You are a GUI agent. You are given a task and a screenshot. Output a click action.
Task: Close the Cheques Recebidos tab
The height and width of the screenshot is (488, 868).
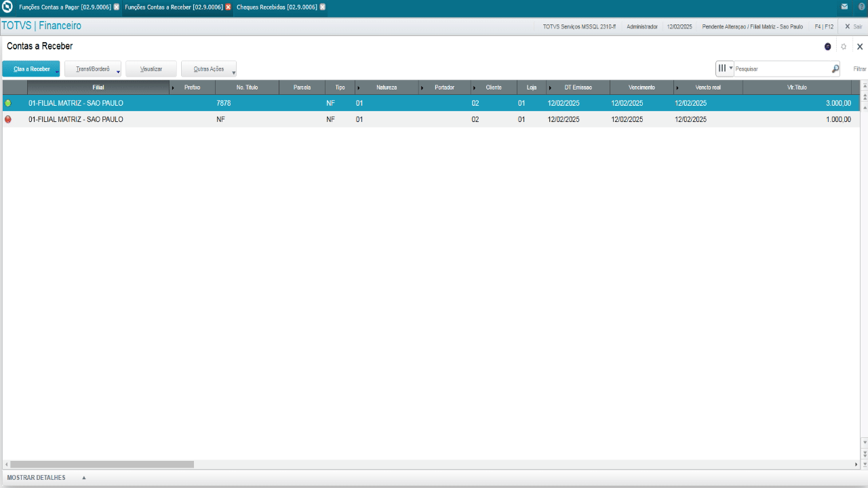pyautogui.click(x=323, y=7)
